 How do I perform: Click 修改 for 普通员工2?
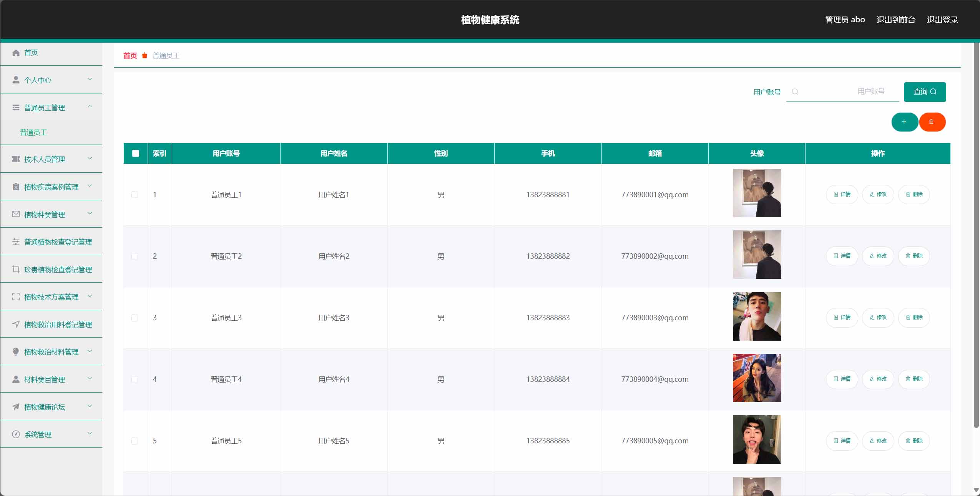point(878,256)
